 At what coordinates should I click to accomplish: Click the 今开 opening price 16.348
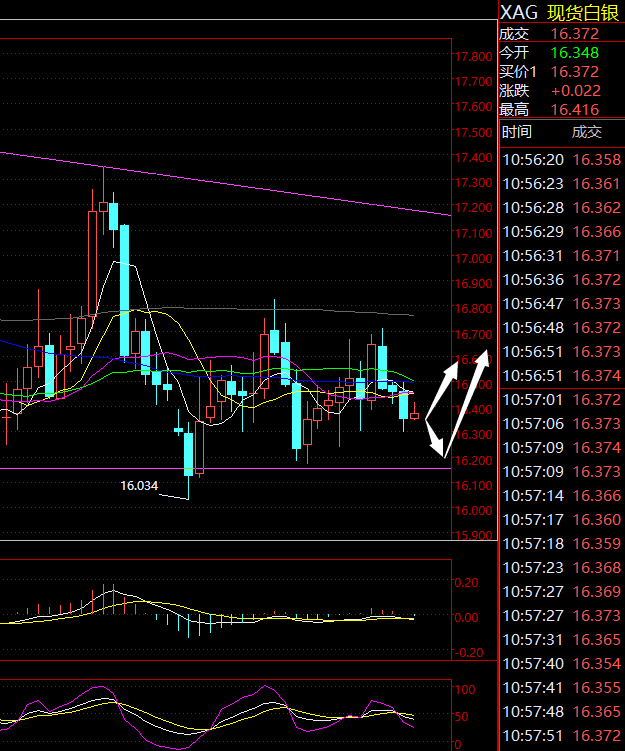[x=575, y=53]
